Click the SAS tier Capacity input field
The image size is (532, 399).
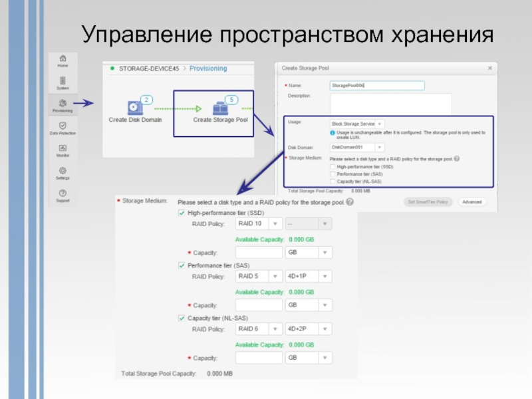[x=259, y=305]
